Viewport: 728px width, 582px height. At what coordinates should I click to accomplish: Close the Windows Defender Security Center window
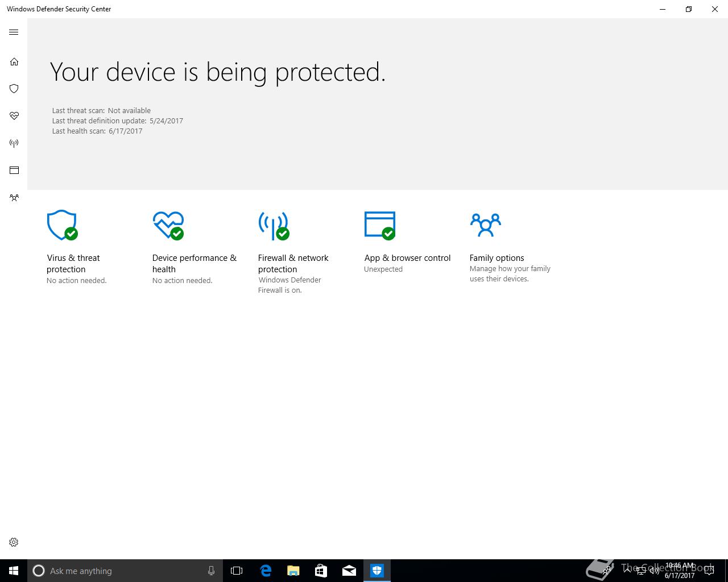click(x=715, y=9)
